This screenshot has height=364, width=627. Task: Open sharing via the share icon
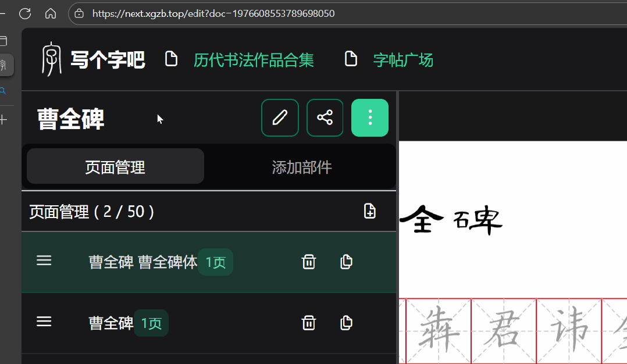[325, 117]
